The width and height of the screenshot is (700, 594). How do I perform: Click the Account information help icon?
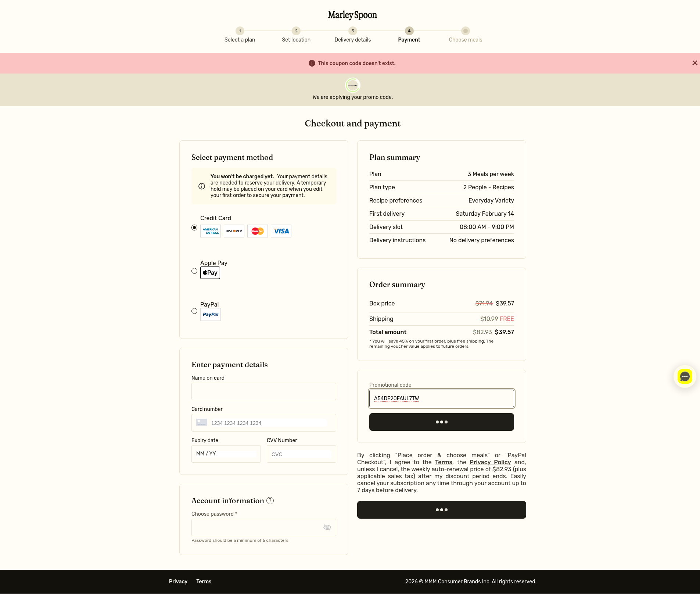[x=270, y=501]
